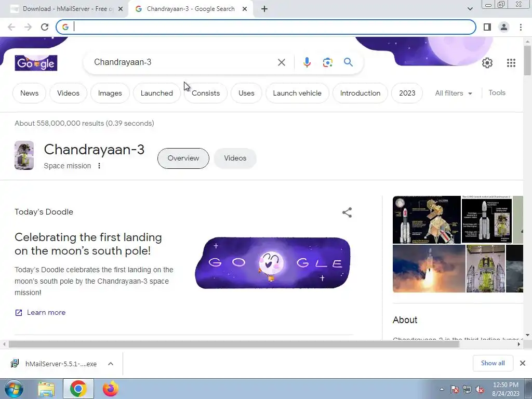The image size is (532, 399).
Task: Close the Chandrayaan-3 search tab
Action: (245, 9)
